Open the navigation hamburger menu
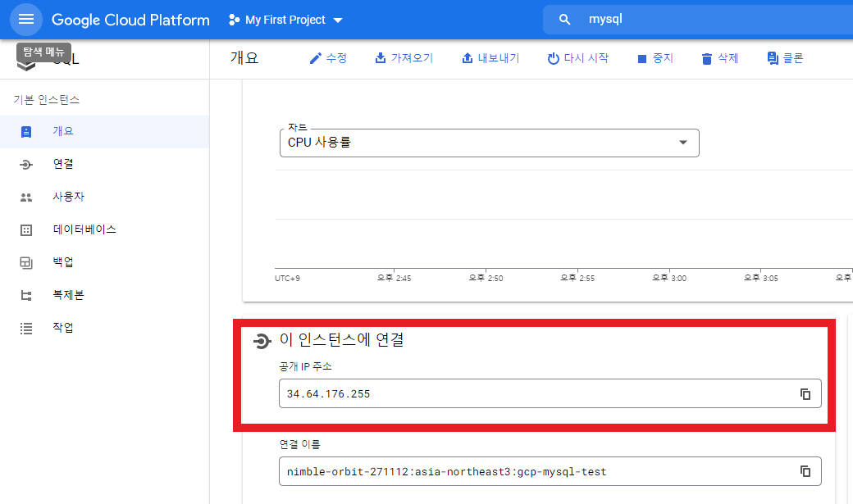 26,20
